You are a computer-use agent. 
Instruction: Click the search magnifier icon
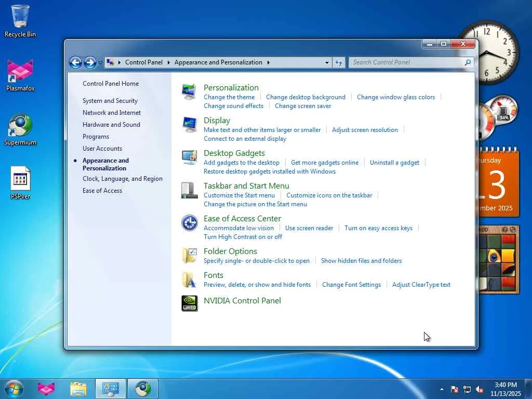tap(468, 62)
